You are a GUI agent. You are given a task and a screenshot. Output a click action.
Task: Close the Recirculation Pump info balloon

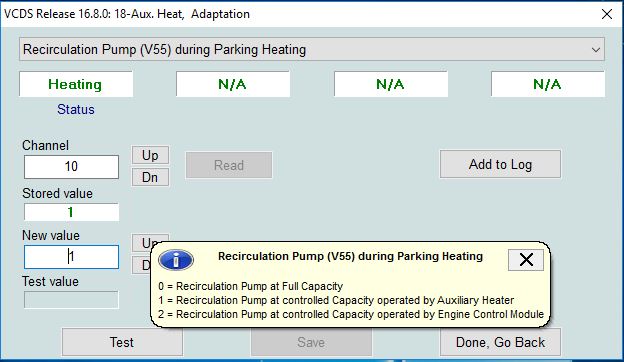click(x=526, y=260)
